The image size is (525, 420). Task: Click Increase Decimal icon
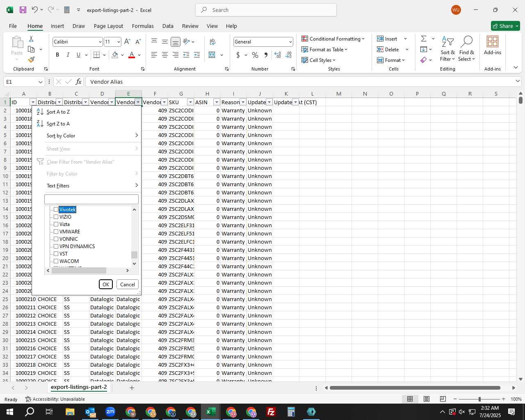(278, 55)
